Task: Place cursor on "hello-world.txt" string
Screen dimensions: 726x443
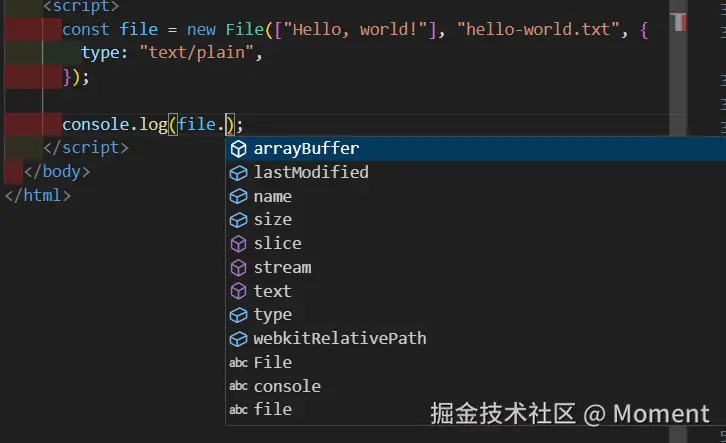Action: click(538, 29)
